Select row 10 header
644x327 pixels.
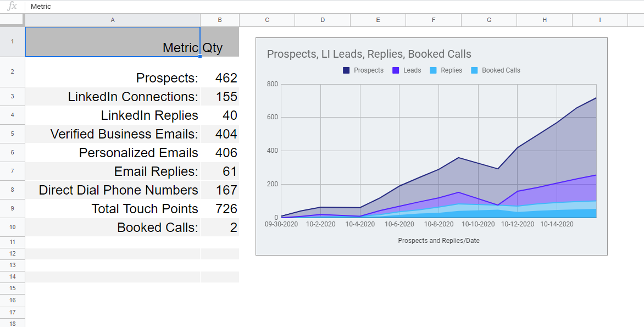click(12, 227)
